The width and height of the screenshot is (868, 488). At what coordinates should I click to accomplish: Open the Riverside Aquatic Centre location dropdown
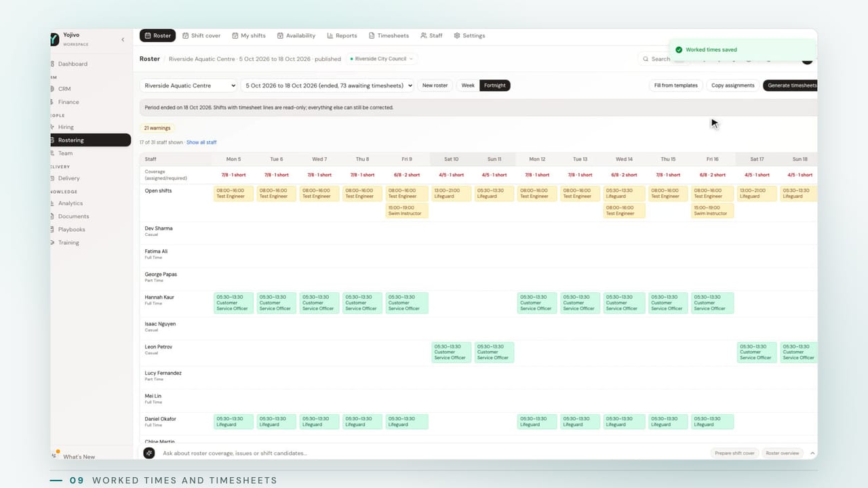(189, 85)
